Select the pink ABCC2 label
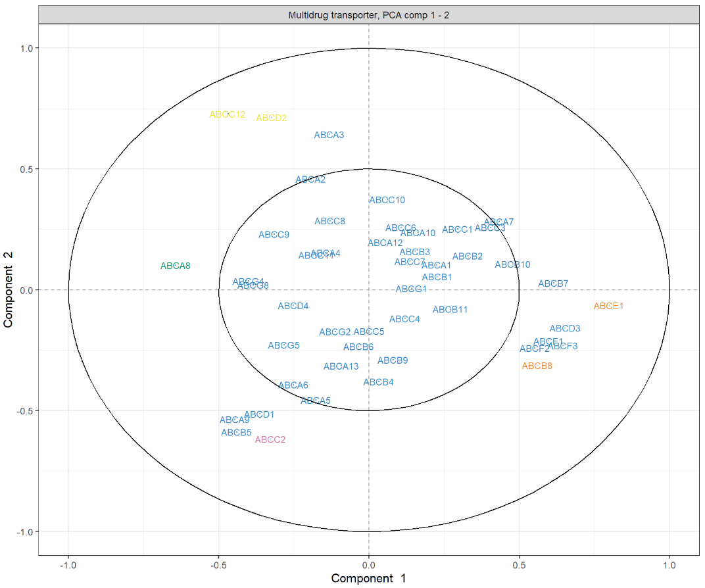The width and height of the screenshot is (705, 588). click(270, 439)
